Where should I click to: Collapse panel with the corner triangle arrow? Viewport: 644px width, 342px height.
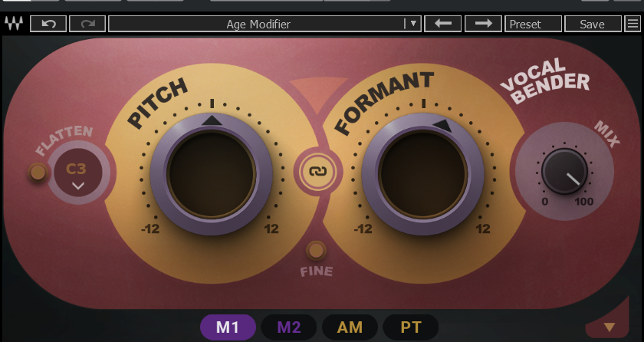[609, 327]
